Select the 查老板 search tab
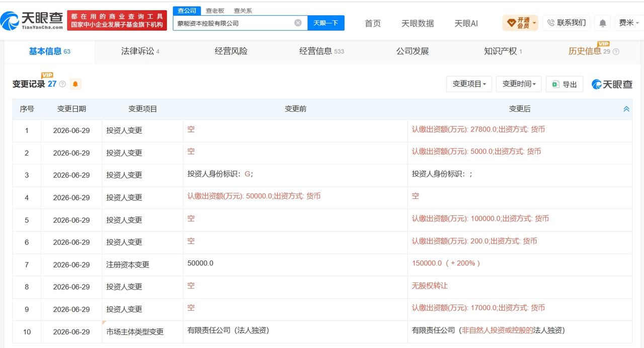This screenshot has width=644, height=348. [x=215, y=11]
